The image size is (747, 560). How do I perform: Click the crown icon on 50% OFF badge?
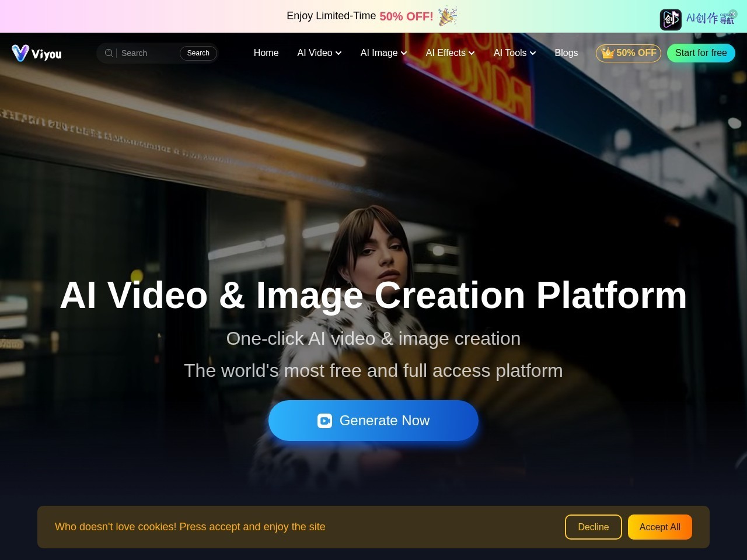pos(608,53)
